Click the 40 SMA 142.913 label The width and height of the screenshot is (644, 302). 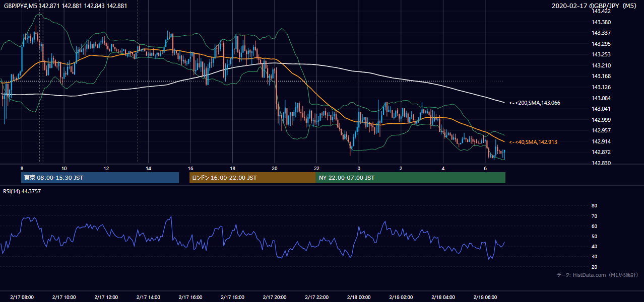click(533, 142)
